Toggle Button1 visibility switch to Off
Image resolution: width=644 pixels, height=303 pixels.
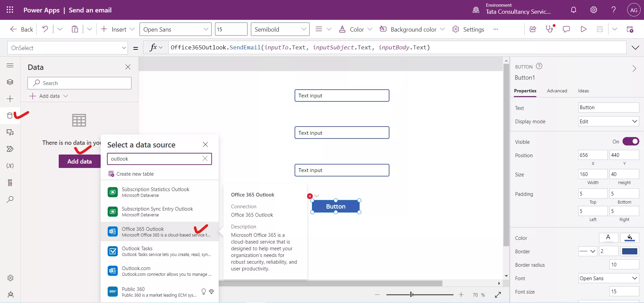pyautogui.click(x=631, y=141)
